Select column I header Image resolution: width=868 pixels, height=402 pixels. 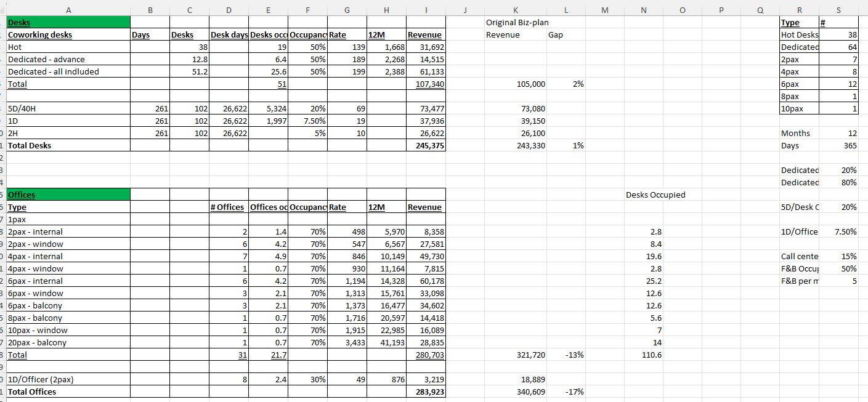coord(426,10)
